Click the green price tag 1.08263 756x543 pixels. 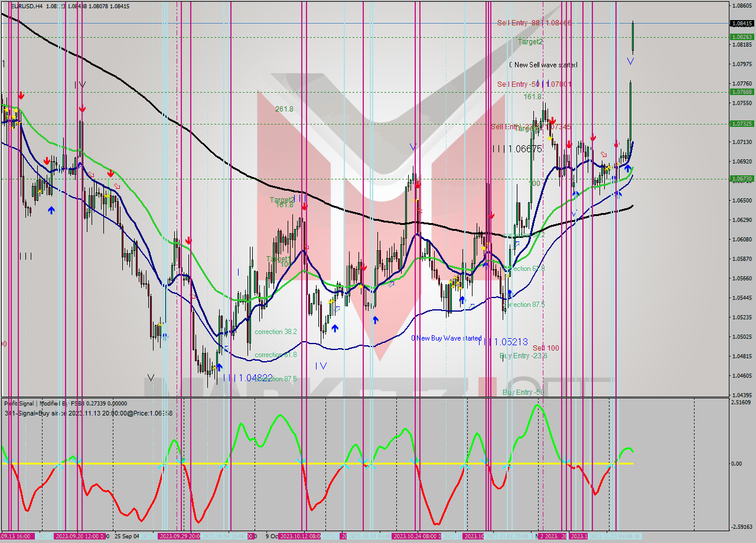741,37
